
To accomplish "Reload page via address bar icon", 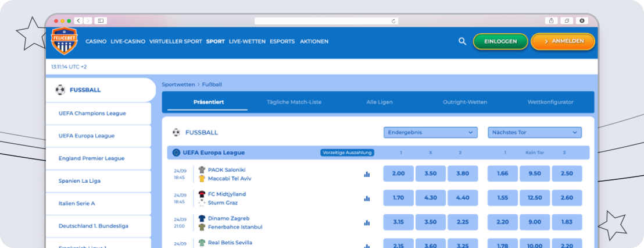I will pyautogui.click(x=393, y=21).
